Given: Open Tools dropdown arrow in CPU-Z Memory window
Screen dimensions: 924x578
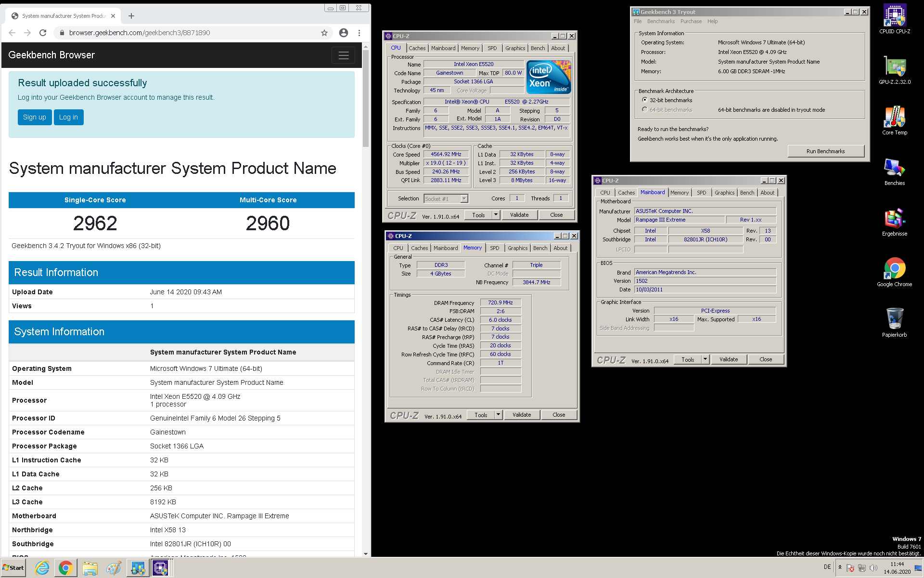Looking at the screenshot, I should 499,415.
